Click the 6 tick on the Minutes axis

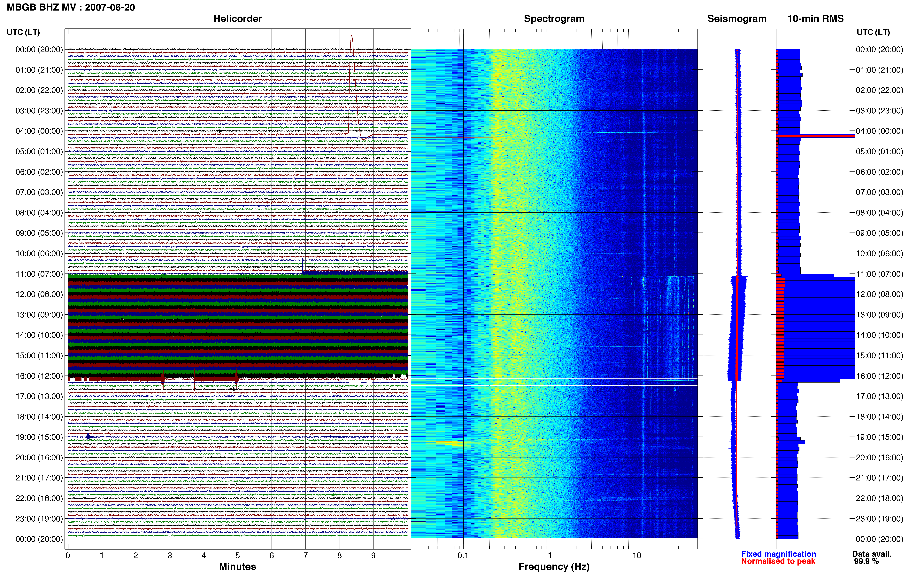[272, 555]
